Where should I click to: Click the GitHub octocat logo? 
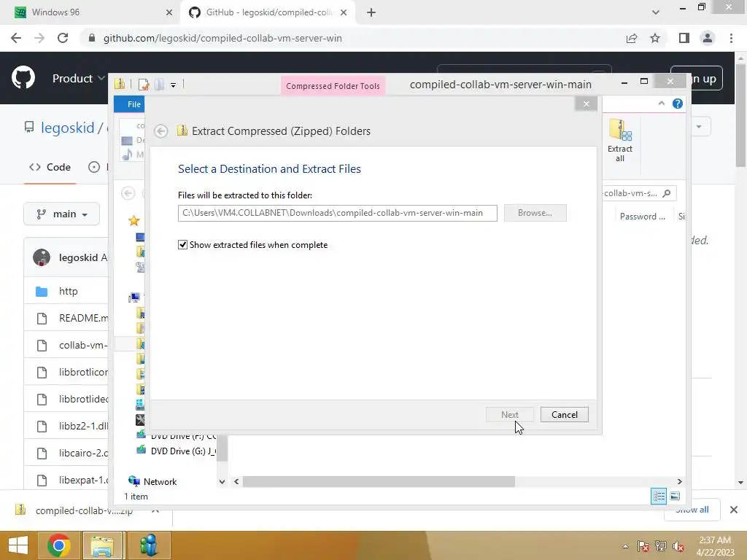pos(23,78)
